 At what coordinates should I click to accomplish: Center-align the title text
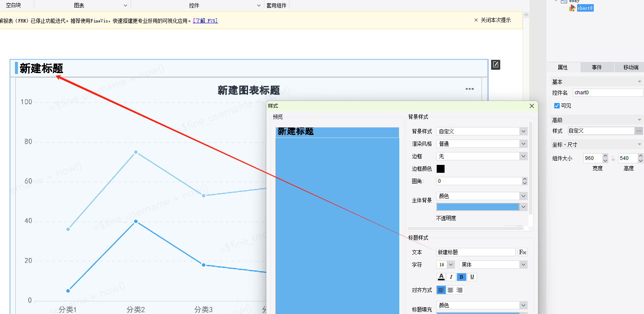[x=450, y=290]
